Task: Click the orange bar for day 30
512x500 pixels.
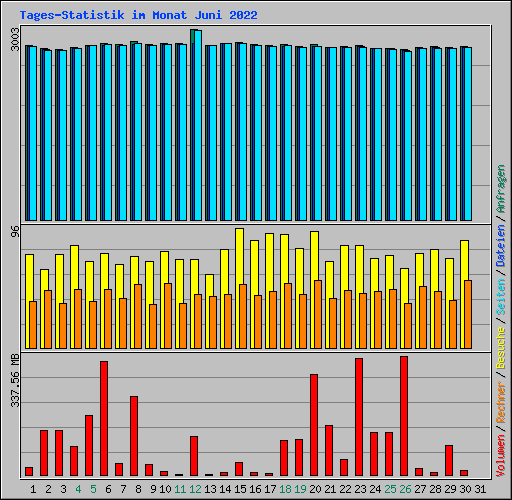Action: (468, 315)
